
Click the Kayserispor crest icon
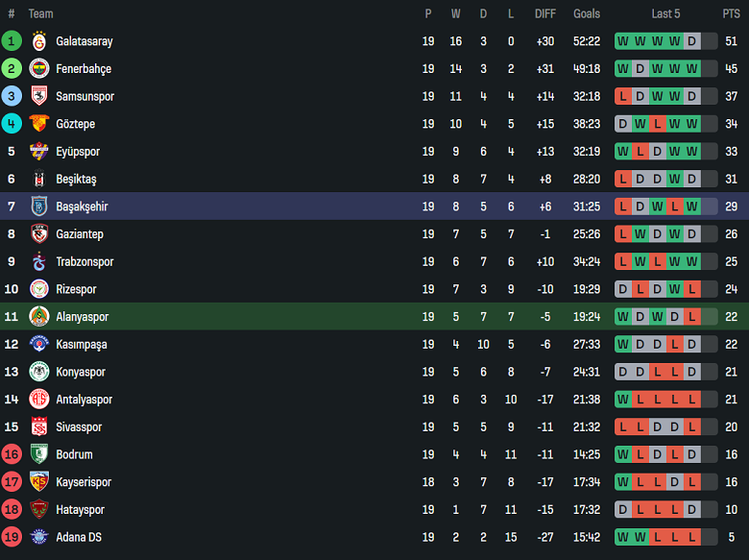click(x=39, y=482)
